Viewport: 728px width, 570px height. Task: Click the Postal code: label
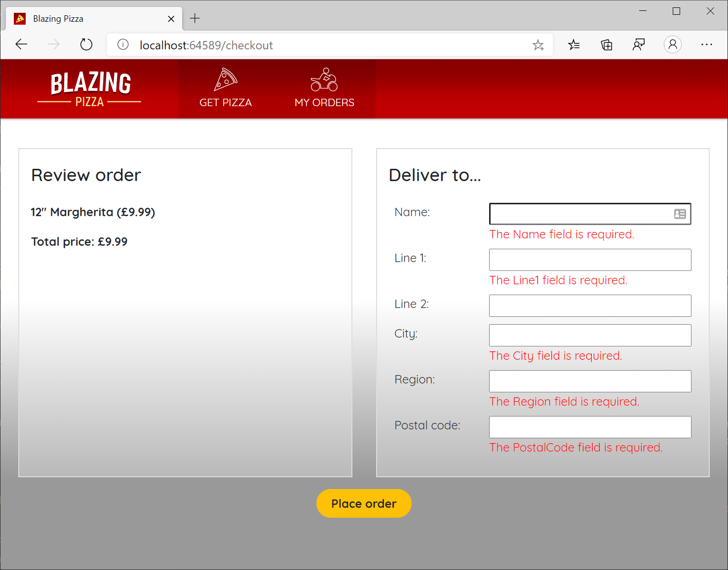coord(427,425)
